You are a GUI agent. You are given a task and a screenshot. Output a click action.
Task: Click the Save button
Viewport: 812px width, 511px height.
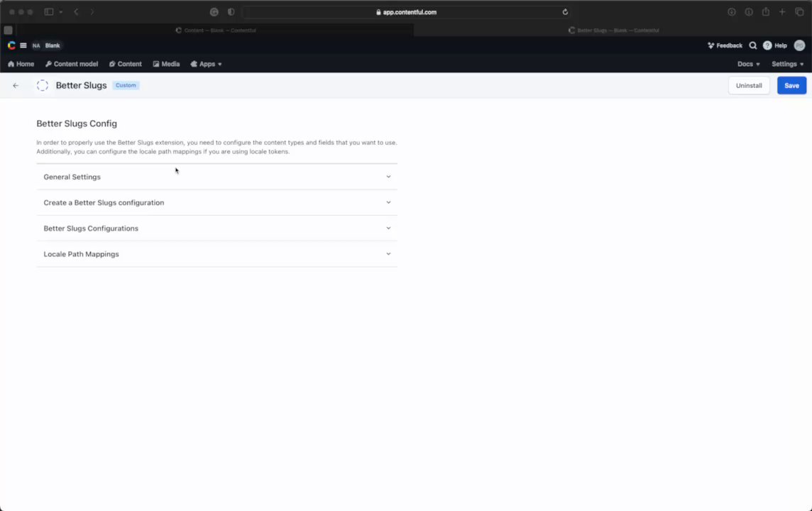[x=791, y=85]
